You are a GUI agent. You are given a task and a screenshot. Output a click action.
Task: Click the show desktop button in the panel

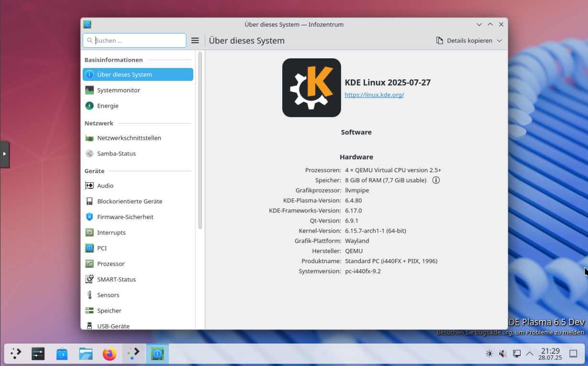pos(573,354)
